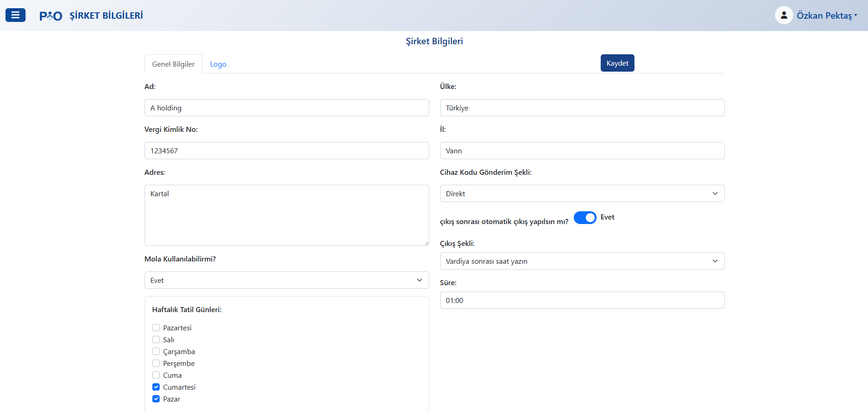
Task: Click the Süre time field
Action: [582, 300]
